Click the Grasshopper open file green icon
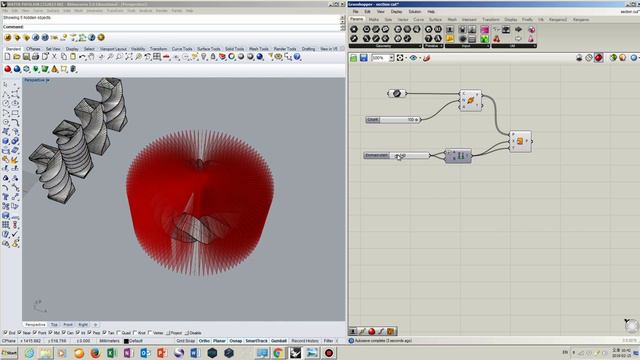This screenshot has height=360, width=640. (353, 58)
